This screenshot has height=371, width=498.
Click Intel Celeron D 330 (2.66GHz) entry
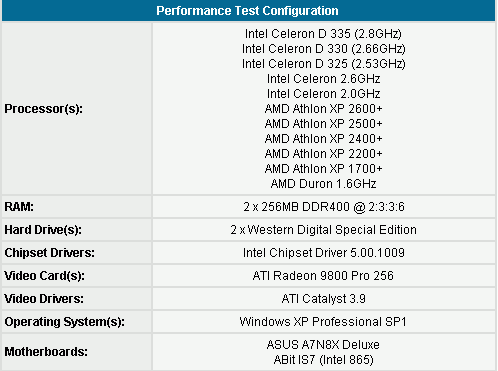pyautogui.click(x=323, y=49)
